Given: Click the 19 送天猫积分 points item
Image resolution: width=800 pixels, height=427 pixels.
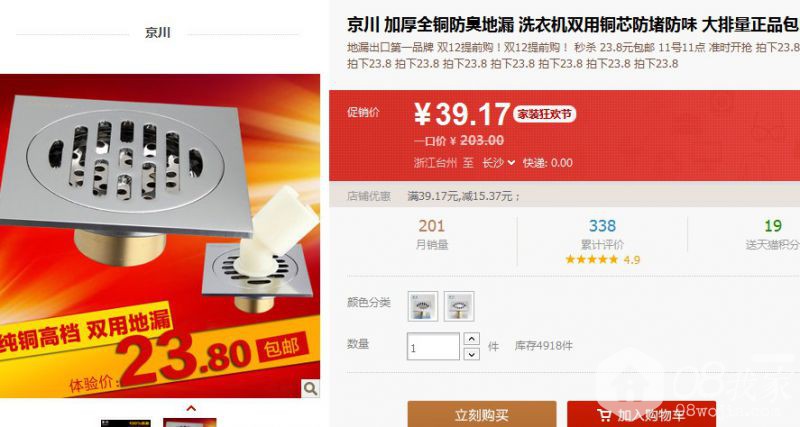Looking at the screenshot, I should click(772, 235).
